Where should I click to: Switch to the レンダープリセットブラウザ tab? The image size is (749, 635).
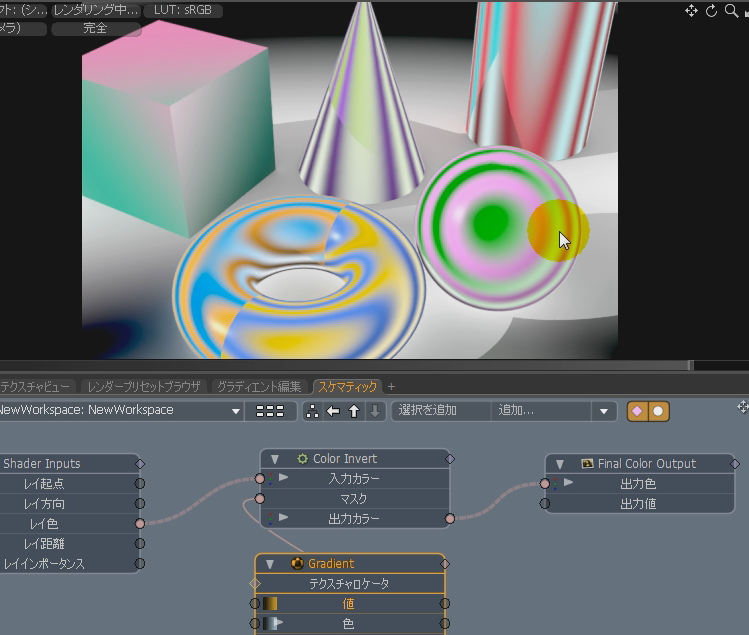(x=144, y=386)
